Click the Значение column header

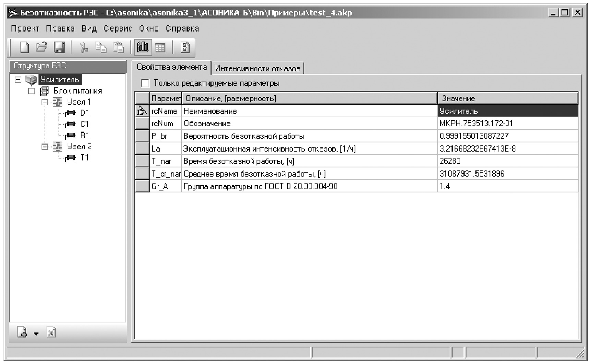tap(508, 98)
